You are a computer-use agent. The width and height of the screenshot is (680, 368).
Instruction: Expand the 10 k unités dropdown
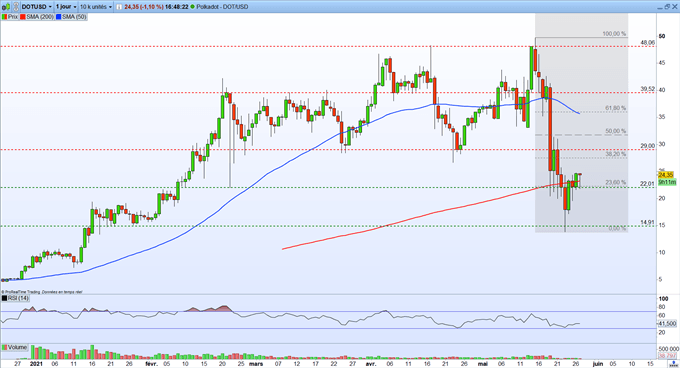[95, 7]
